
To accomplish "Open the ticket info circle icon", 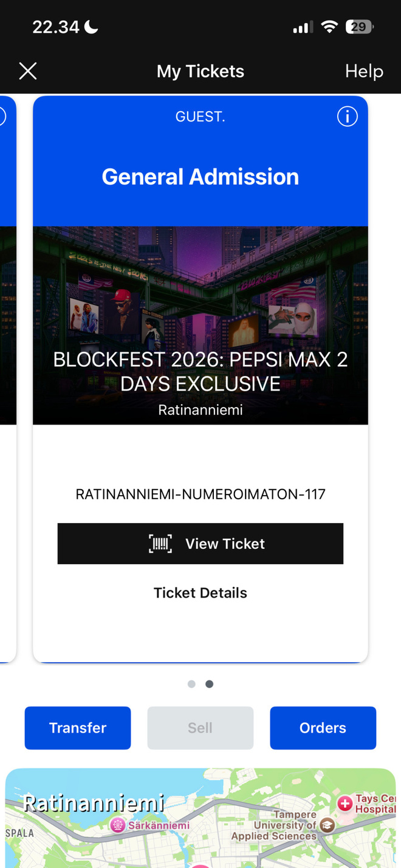I will [x=348, y=116].
